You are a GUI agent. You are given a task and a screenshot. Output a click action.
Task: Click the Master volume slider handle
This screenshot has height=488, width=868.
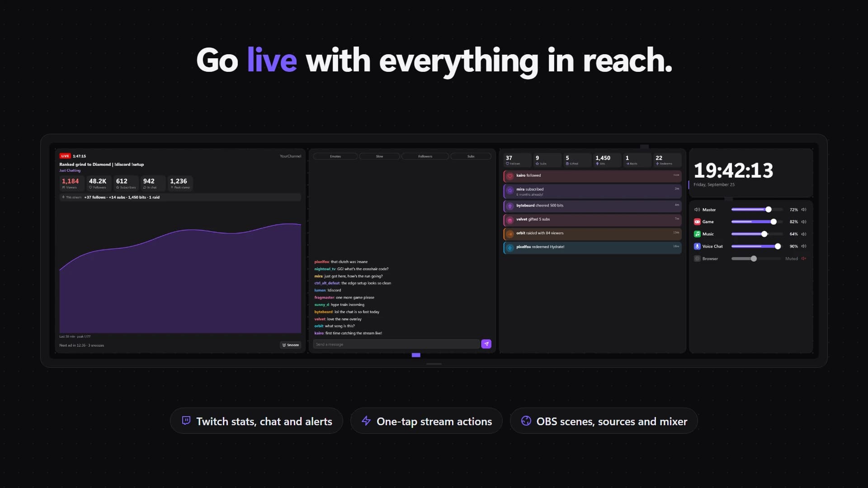pyautogui.click(x=769, y=210)
